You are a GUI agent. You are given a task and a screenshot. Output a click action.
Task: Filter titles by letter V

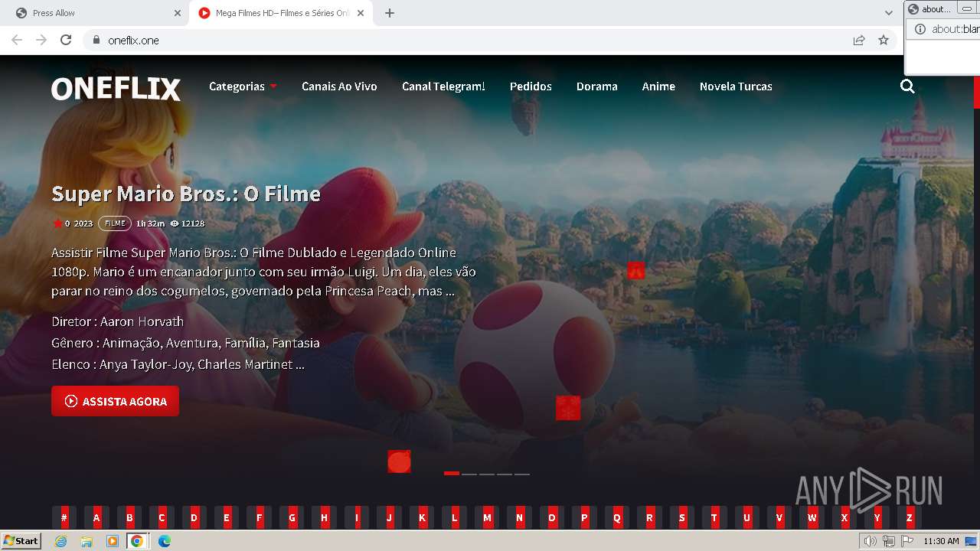click(780, 517)
